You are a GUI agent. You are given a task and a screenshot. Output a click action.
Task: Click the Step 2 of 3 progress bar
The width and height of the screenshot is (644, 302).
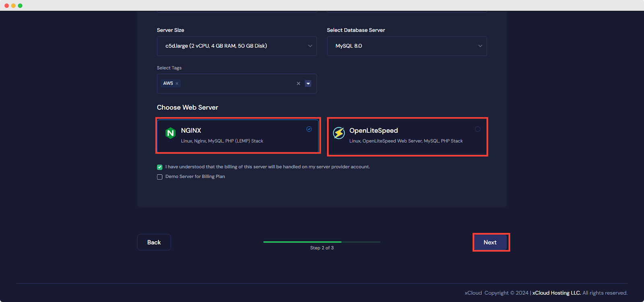322,242
